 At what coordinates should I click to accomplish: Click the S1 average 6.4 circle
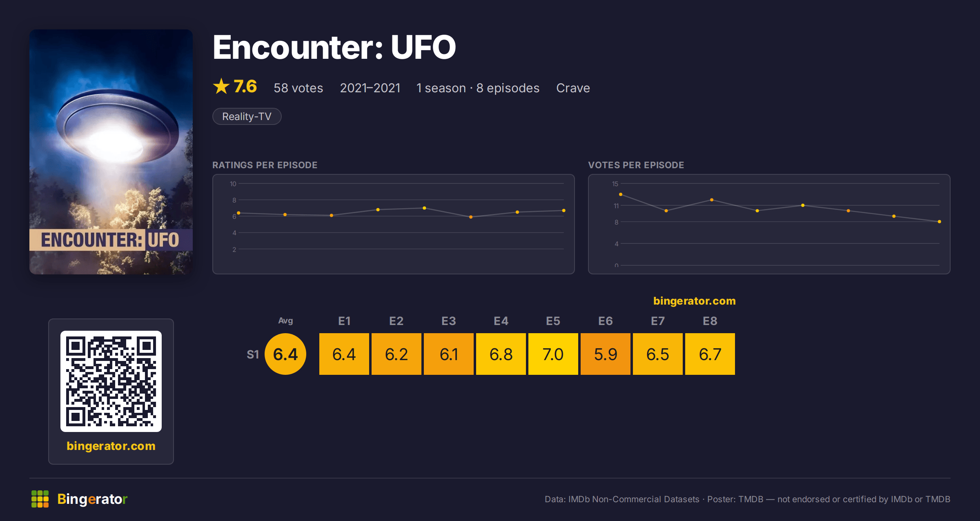point(285,354)
